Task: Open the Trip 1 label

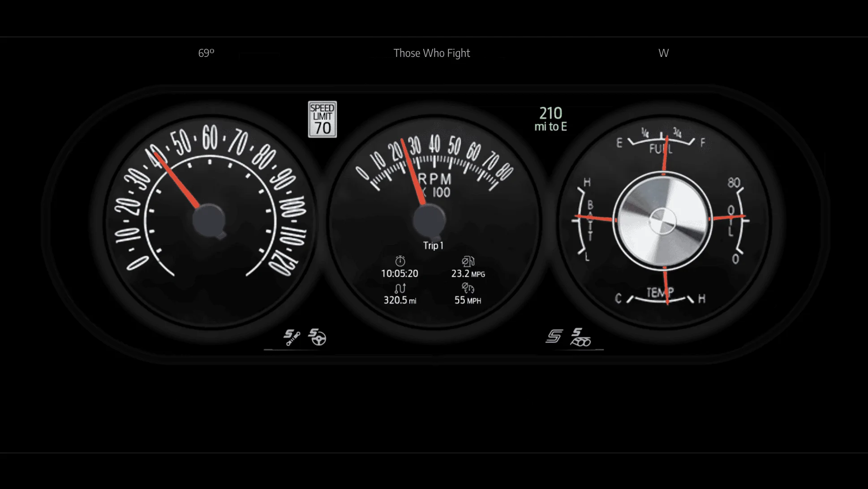Action: click(433, 245)
